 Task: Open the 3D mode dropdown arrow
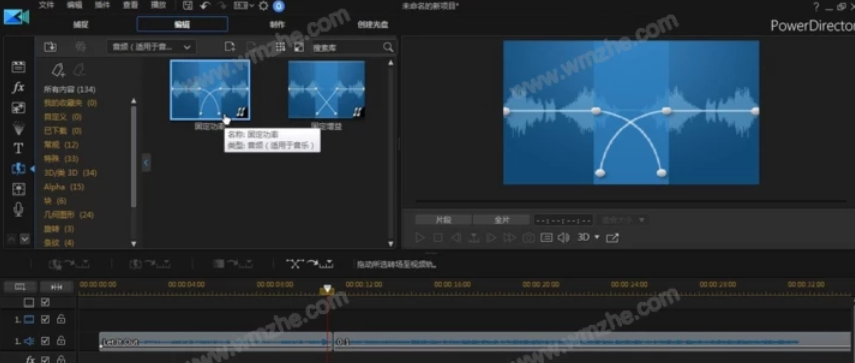(x=597, y=238)
